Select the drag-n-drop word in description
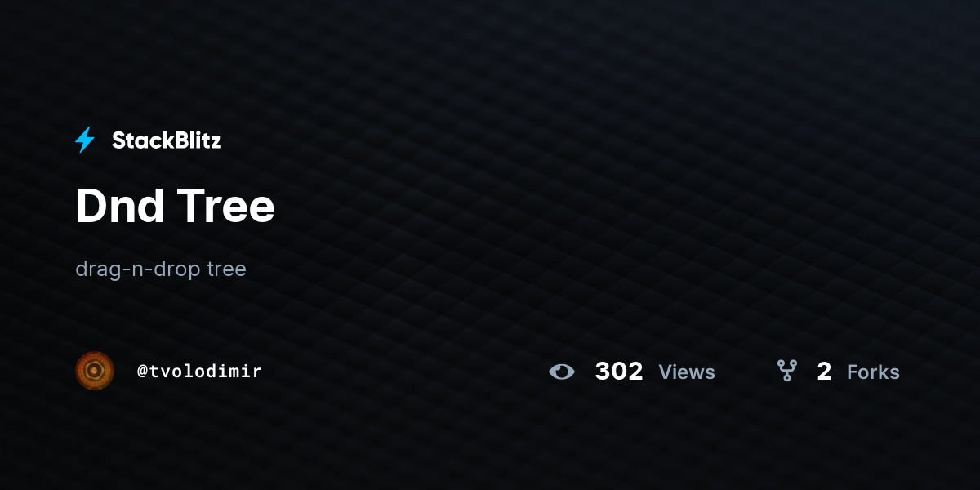Screen dimensions: 980x490 pyautogui.click(x=138, y=269)
